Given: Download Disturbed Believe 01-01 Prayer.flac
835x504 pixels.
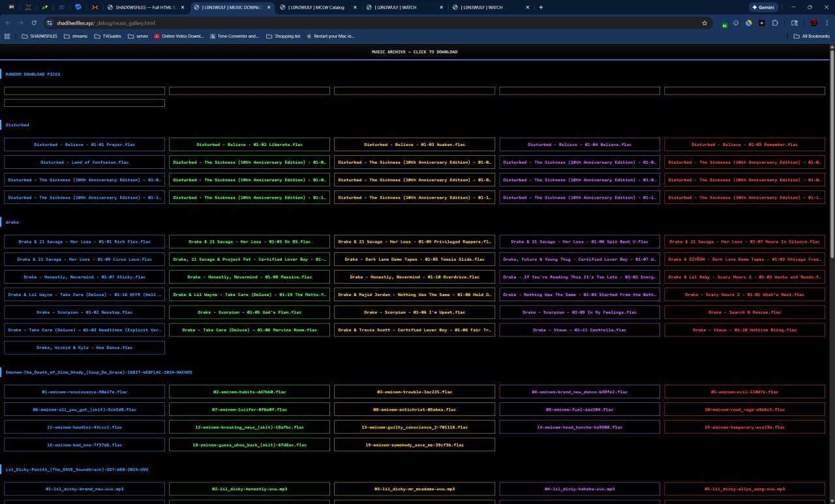Looking at the screenshot, I should 84,145.
